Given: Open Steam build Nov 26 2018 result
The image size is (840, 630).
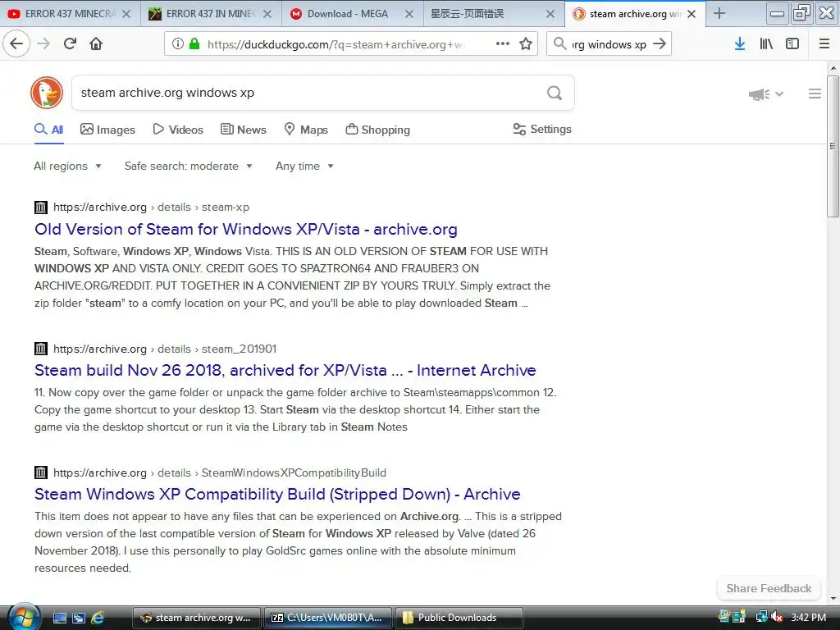Looking at the screenshot, I should point(285,370).
